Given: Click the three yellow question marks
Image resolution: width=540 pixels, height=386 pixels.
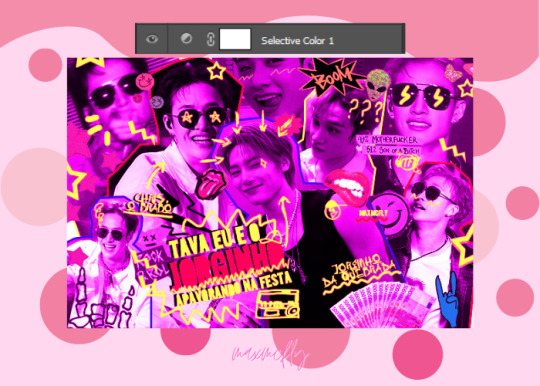Looking at the screenshot, I should tap(365, 110).
